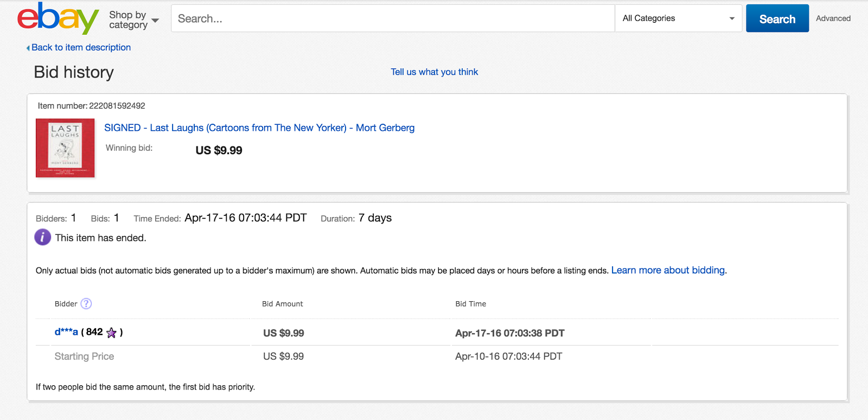868x420 pixels.
Task: Open bidder d***a's profile link
Action: pos(66,332)
